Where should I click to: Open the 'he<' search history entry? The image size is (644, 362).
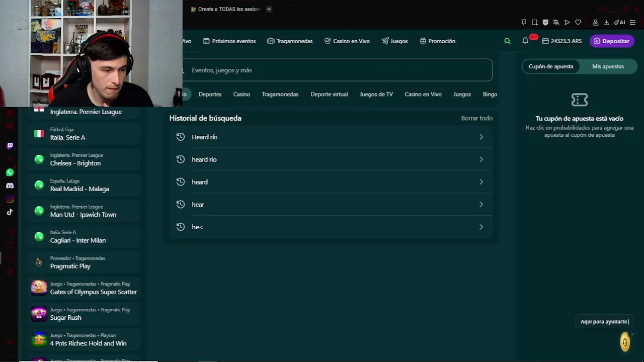(331, 227)
